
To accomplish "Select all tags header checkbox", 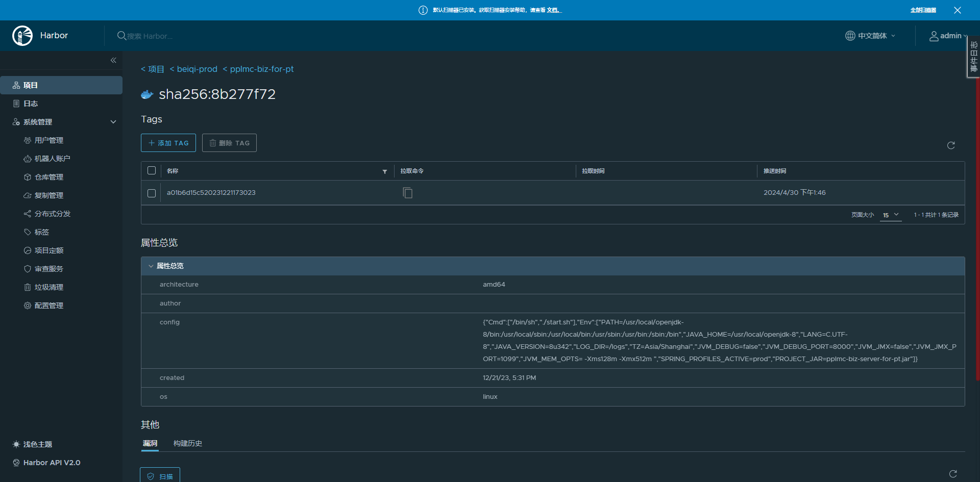I will pyautogui.click(x=152, y=170).
